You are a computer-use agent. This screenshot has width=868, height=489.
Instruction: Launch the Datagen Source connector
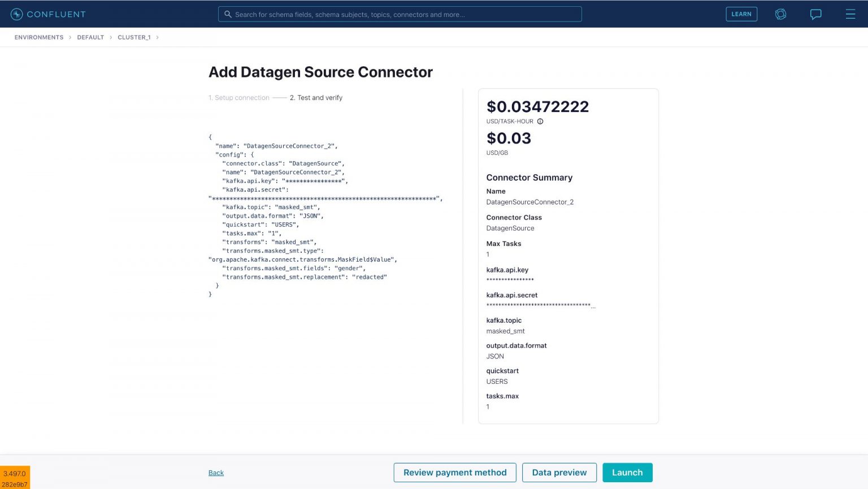[627, 472]
